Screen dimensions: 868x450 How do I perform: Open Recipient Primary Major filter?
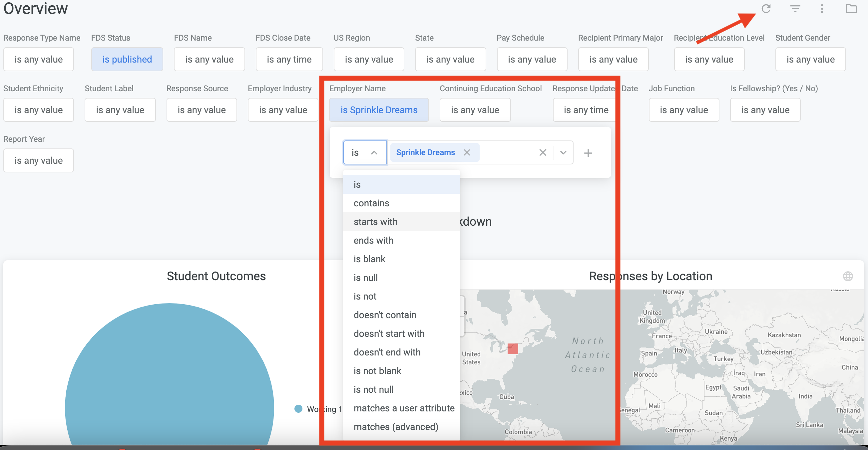(613, 59)
